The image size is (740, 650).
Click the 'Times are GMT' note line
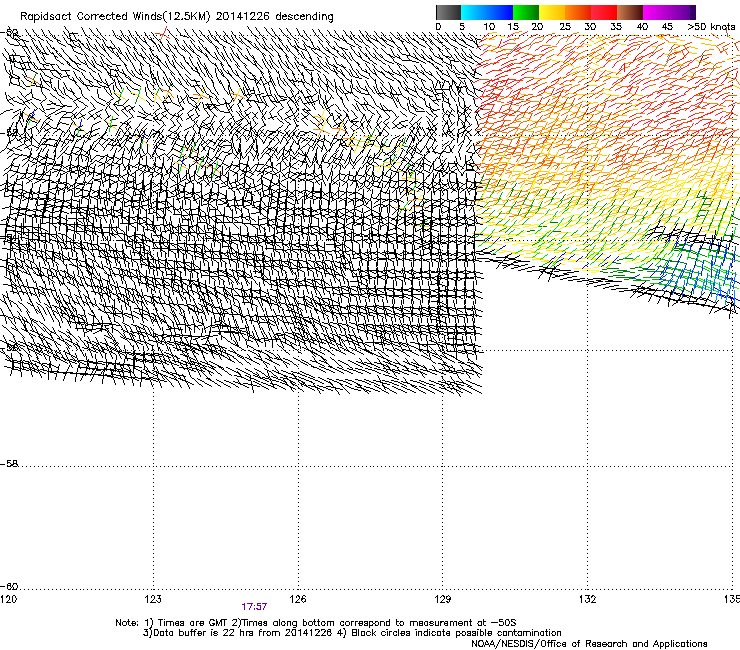point(316,623)
